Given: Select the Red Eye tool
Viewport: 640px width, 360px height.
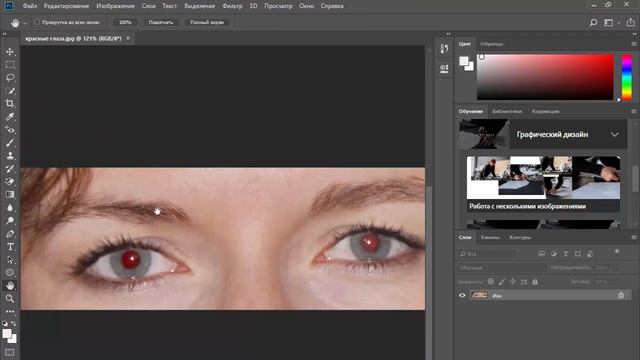Looking at the screenshot, I should point(10,130).
